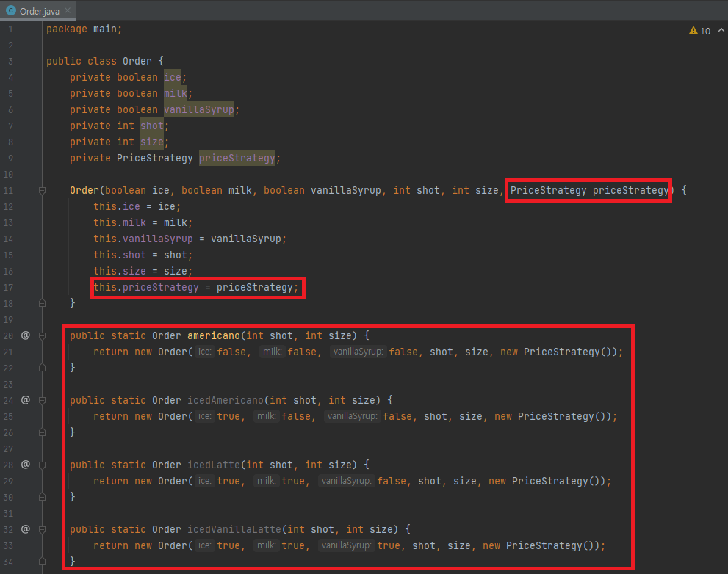
Task: Click 'vanillaSyrup:' parameter hint on line 33
Action: pos(346,545)
